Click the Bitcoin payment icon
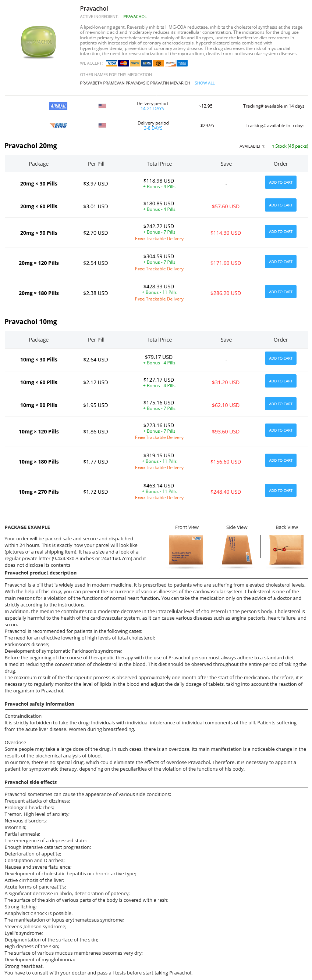The height and width of the screenshot is (980, 312). pyautogui.click(x=159, y=63)
